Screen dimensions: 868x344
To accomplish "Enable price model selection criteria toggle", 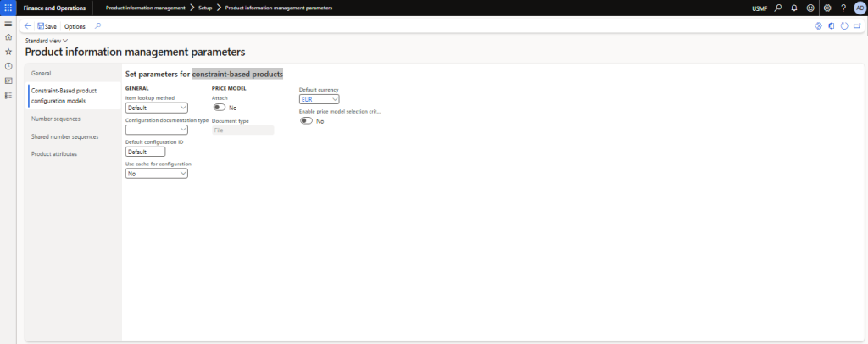I will (x=306, y=121).
